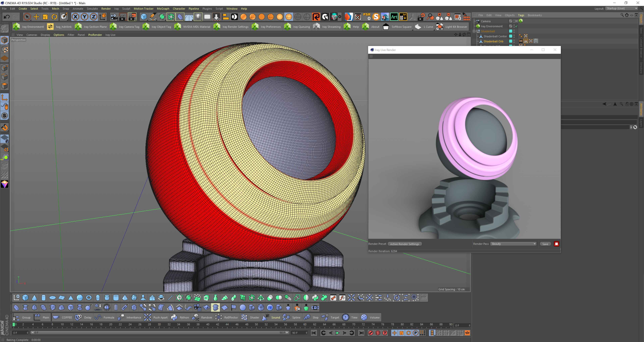Open the Layout Startup (User) dropdown
The image size is (644, 342).
pyautogui.click(x=622, y=9)
